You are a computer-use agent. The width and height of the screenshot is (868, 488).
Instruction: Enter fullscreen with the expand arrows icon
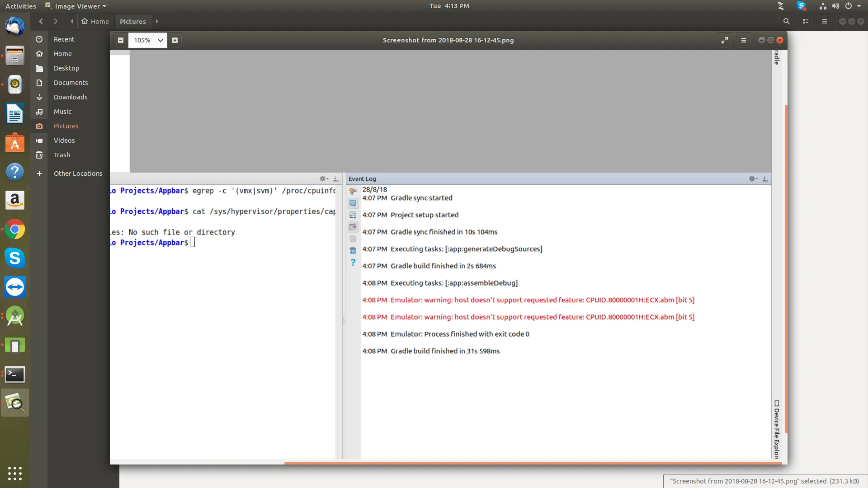[725, 40]
